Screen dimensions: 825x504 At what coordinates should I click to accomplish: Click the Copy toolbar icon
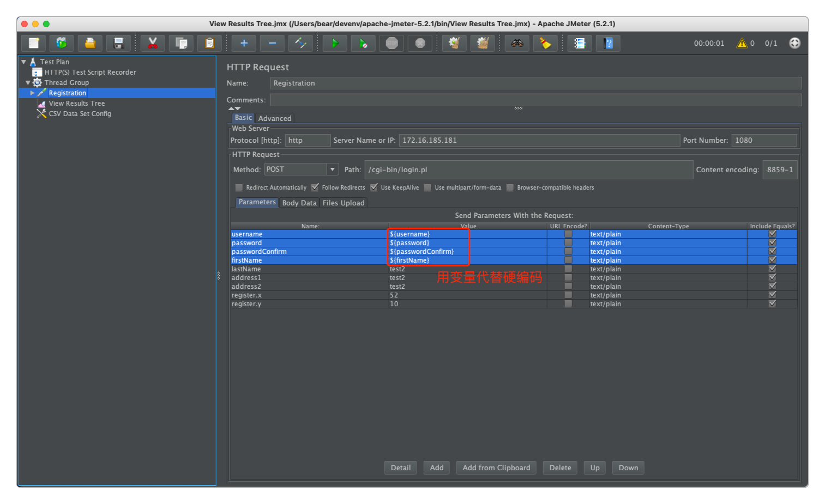181,43
